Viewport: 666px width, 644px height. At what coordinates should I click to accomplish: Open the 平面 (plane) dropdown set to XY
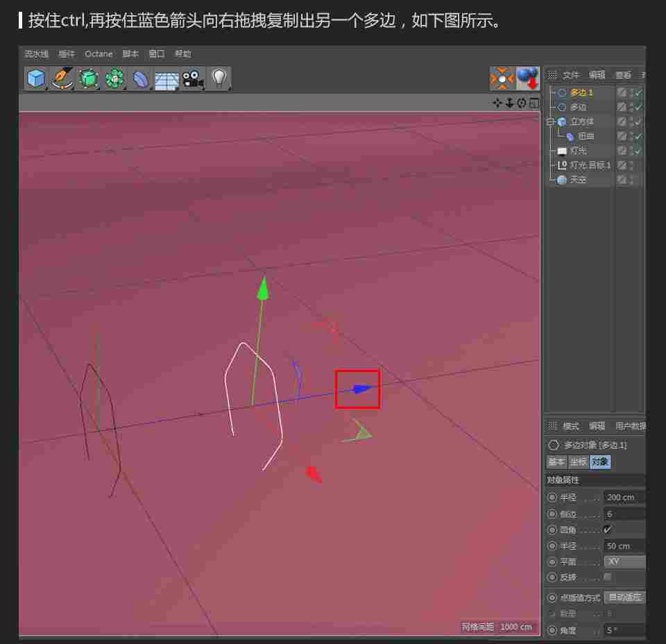coord(624,561)
